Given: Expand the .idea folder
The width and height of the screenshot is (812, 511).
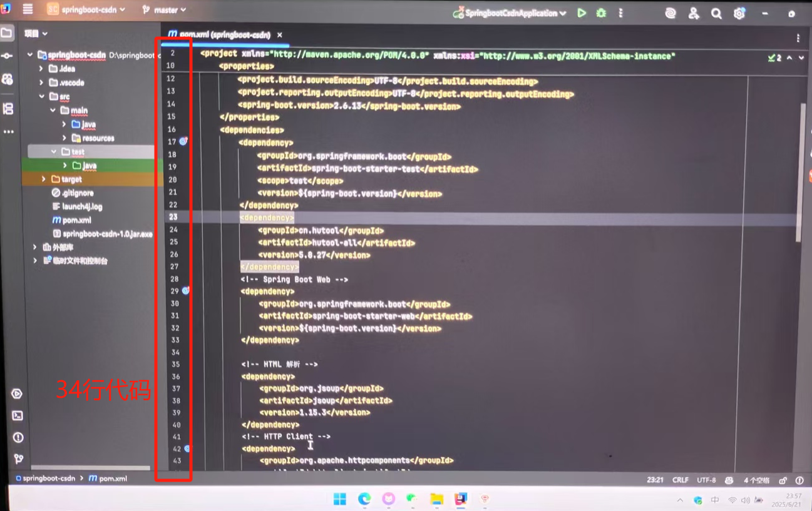Looking at the screenshot, I should [x=41, y=69].
